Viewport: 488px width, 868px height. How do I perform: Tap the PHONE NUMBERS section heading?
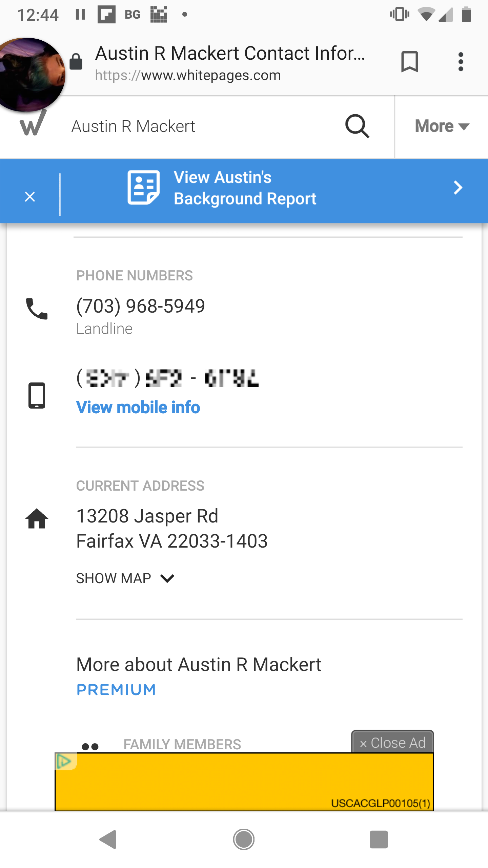[135, 276]
